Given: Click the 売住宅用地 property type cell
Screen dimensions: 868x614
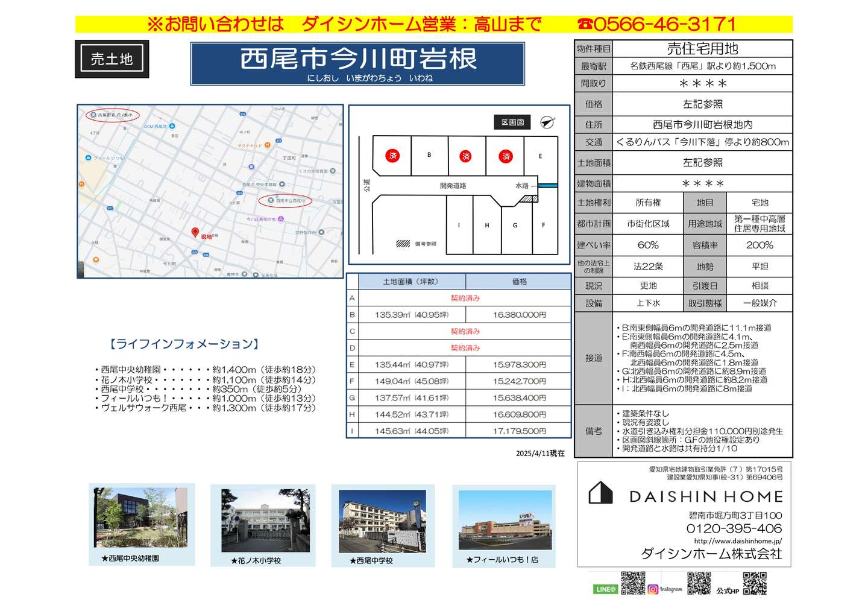Looking at the screenshot, I should click(x=702, y=49).
